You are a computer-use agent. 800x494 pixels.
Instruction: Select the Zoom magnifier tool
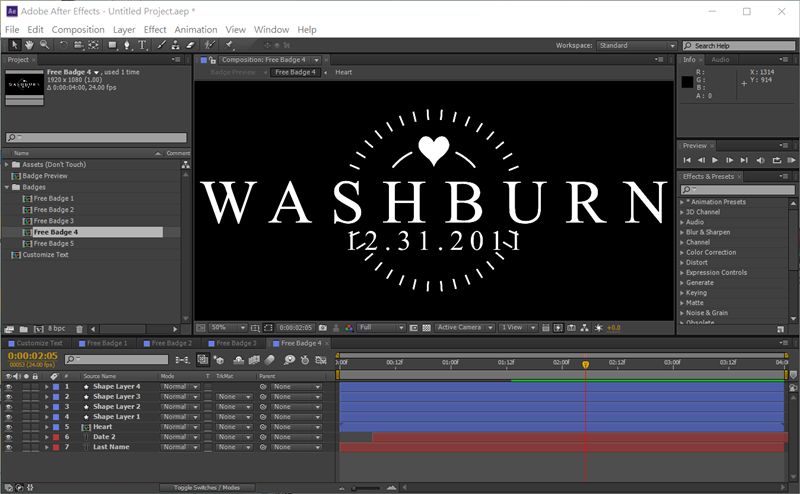point(45,45)
